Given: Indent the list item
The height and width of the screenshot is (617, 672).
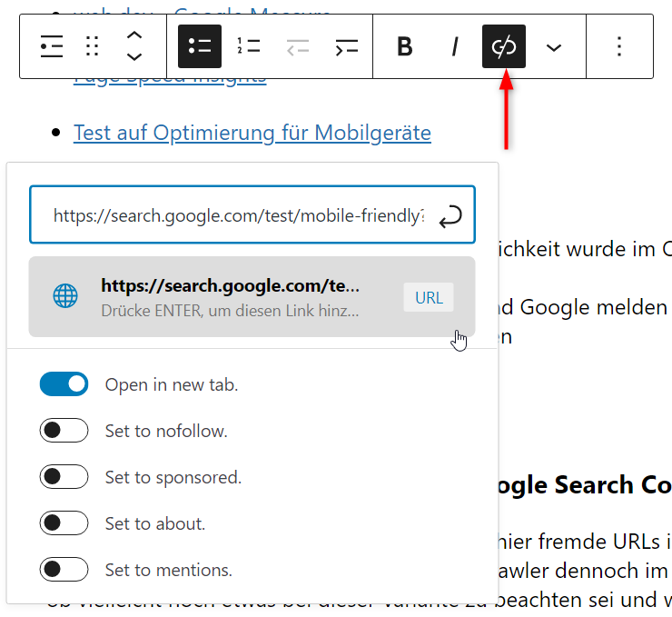Looking at the screenshot, I should coord(346,46).
